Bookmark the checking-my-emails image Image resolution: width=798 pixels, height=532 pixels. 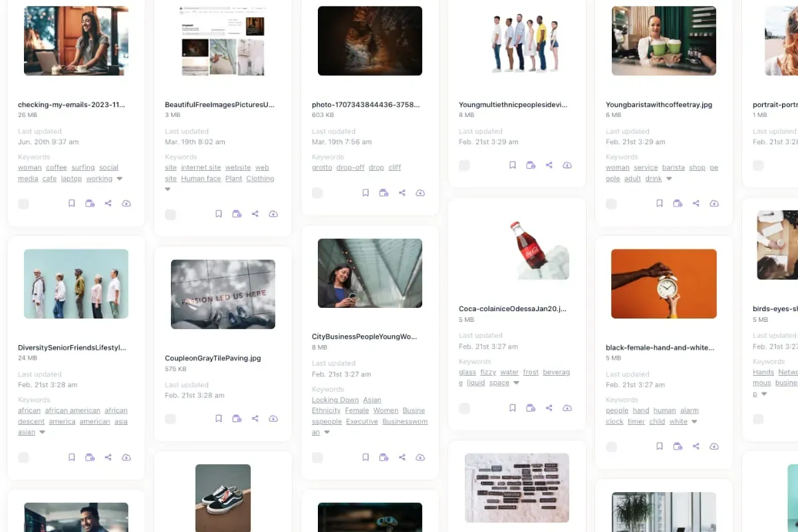[x=72, y=203]
